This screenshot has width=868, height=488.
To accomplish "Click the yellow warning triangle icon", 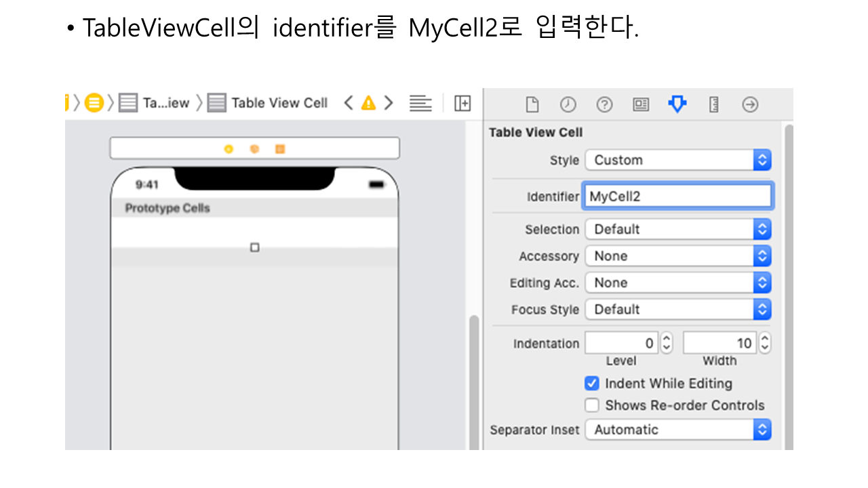I will point(368,103).
